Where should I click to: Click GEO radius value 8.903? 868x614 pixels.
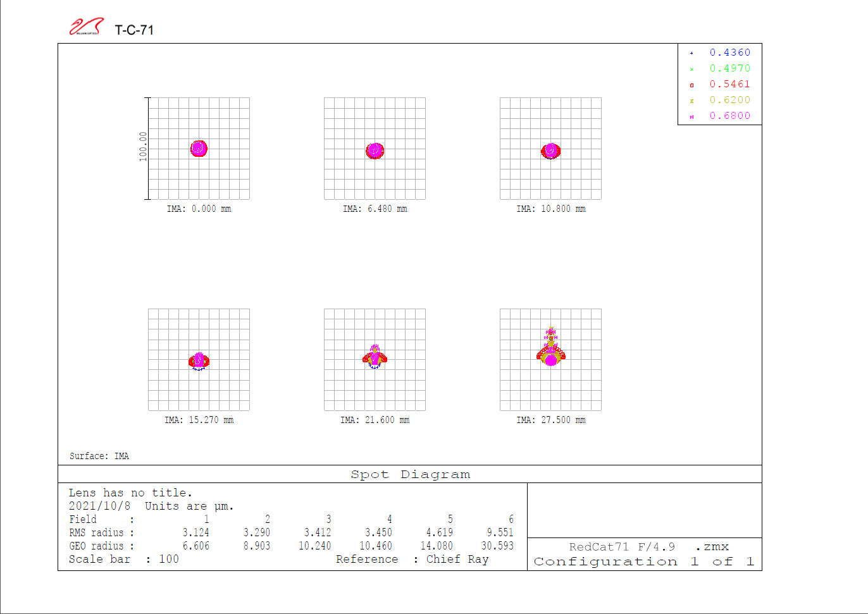coord(257,546)
